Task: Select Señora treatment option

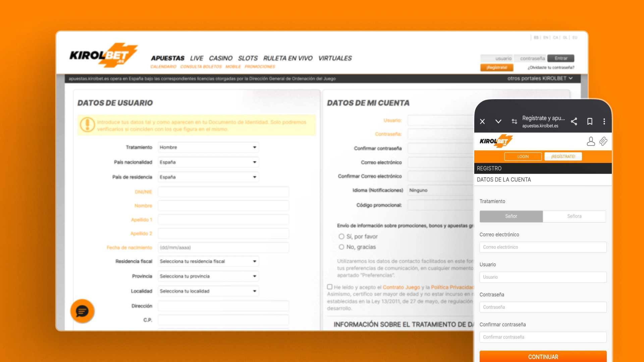Action: (574, 216)
